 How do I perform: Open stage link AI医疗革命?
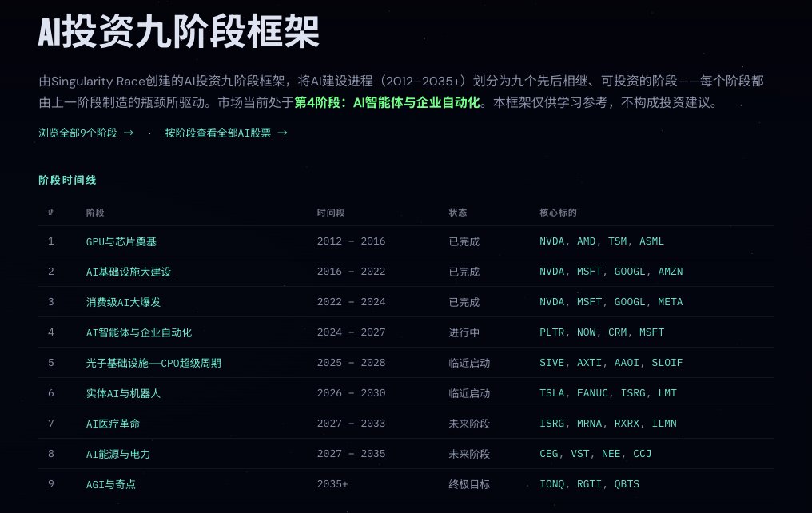113,424
